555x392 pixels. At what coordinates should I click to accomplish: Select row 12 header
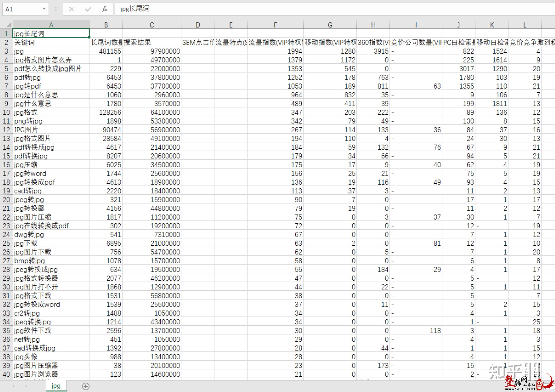(6, 130)
